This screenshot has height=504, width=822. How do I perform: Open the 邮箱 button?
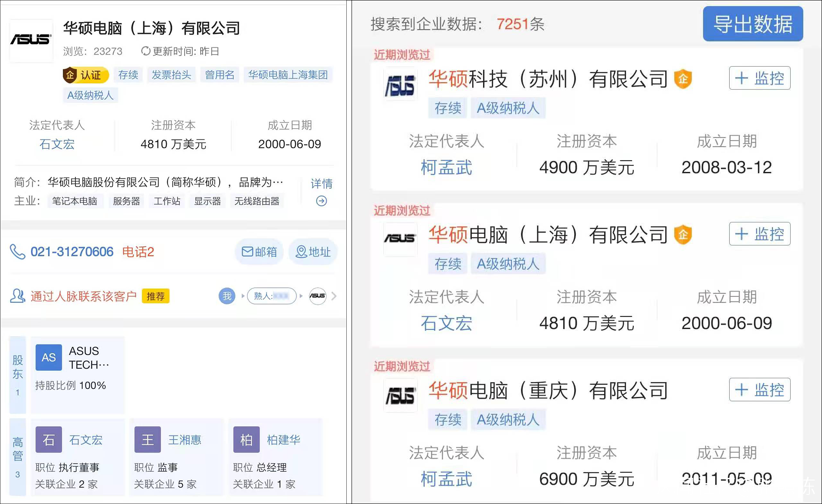[259, 252]
